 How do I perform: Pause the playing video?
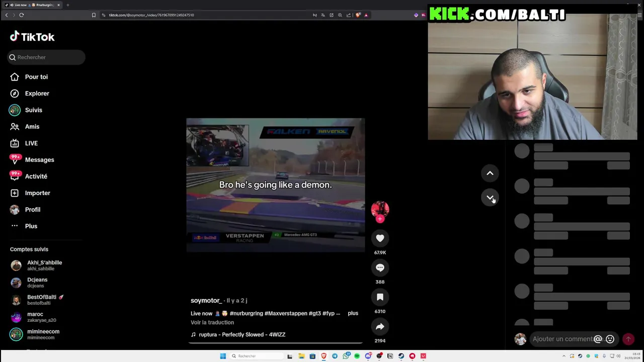pyautogui.click(x=276, y=185)
